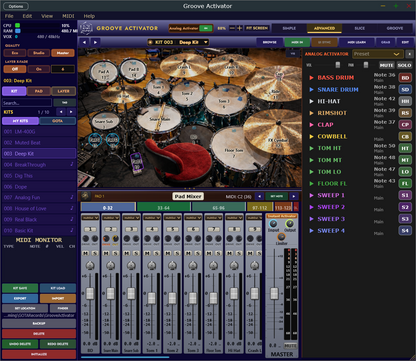Click the kit Search field
Screen dimensions: 416x361
pos(27,103)
